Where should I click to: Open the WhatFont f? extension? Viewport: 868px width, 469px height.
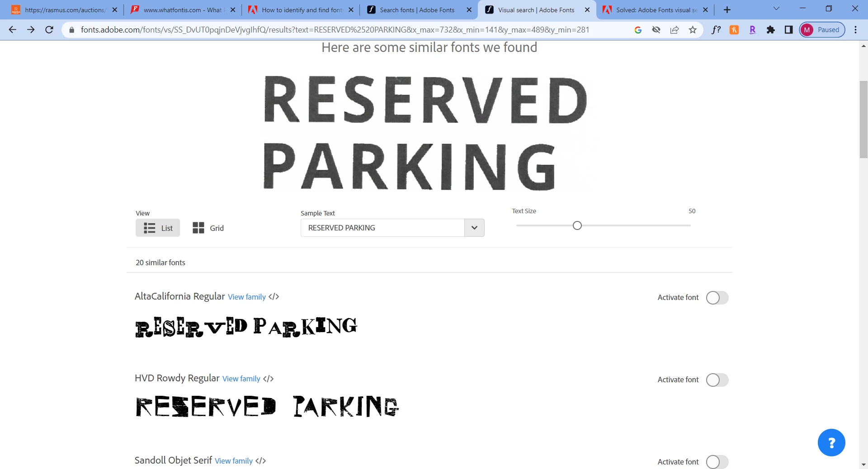click(x=716, y=30)
